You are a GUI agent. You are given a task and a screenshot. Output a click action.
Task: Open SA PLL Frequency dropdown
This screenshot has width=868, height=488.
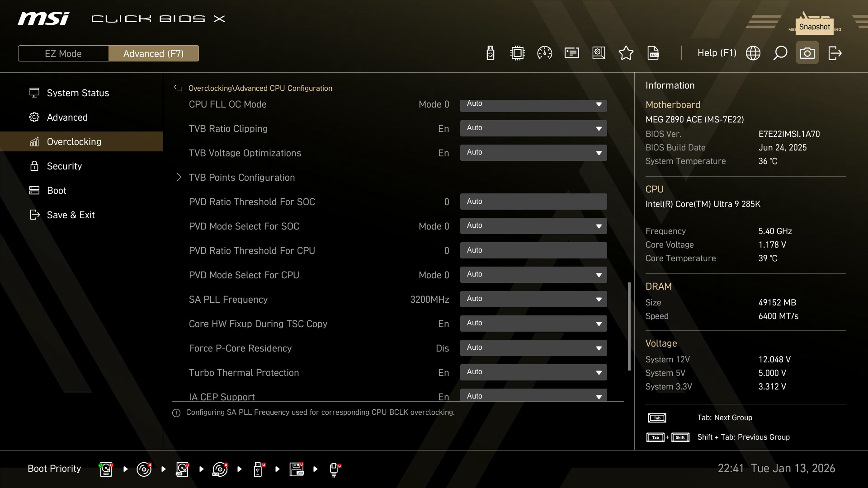click(533, 299)
